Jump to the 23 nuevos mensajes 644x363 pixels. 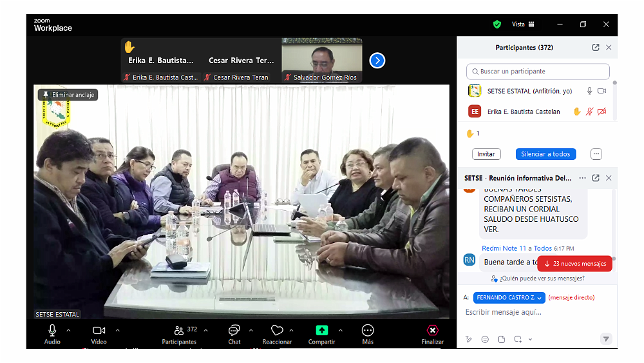tap(574, 264)
